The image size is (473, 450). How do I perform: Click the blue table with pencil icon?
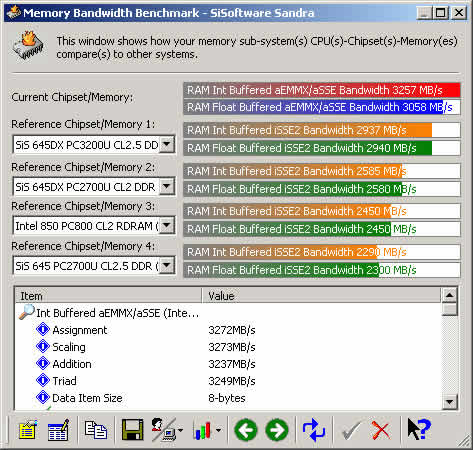click(58, 430)
